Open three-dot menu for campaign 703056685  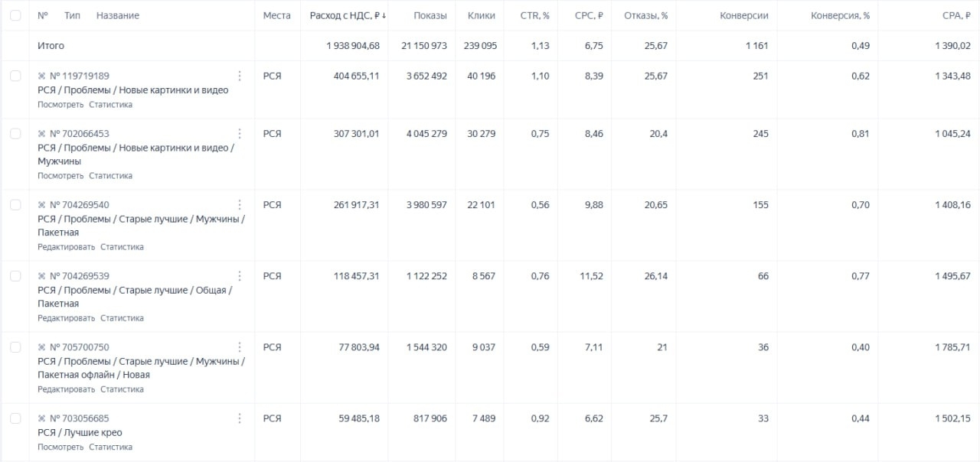[x=240, y=418]
